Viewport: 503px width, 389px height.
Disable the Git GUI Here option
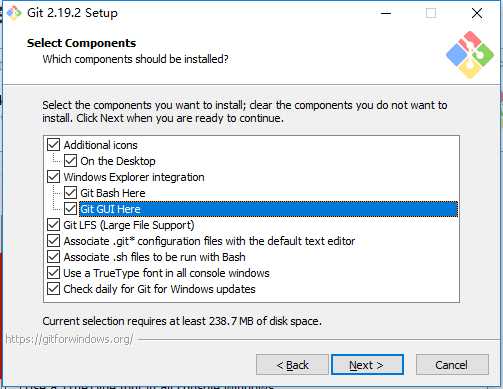(x=70, y=209)
